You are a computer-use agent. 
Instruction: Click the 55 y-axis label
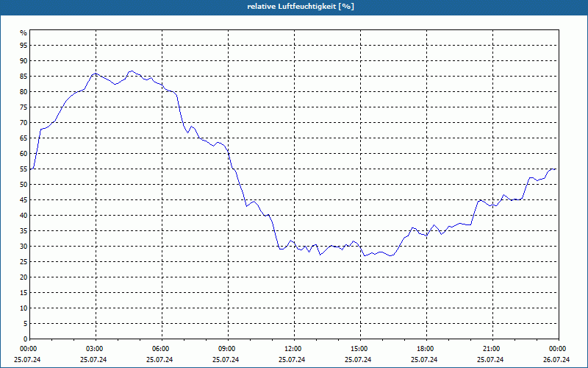(x=24, y=169)
